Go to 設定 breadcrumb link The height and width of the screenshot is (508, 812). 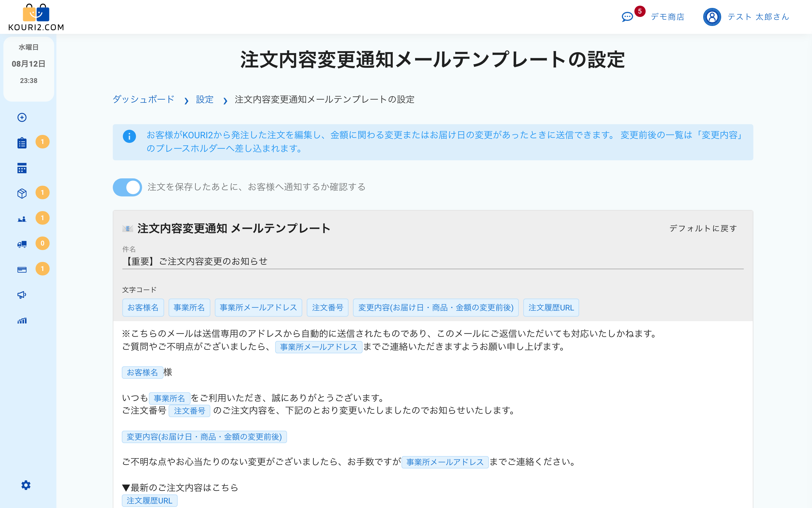pos(205,99)
